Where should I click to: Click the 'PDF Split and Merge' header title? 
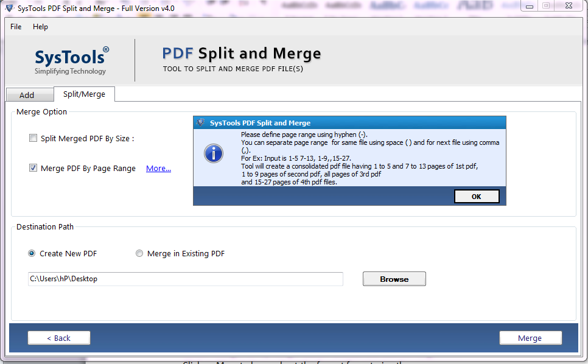pyautogui.click(x=242, y=53)
